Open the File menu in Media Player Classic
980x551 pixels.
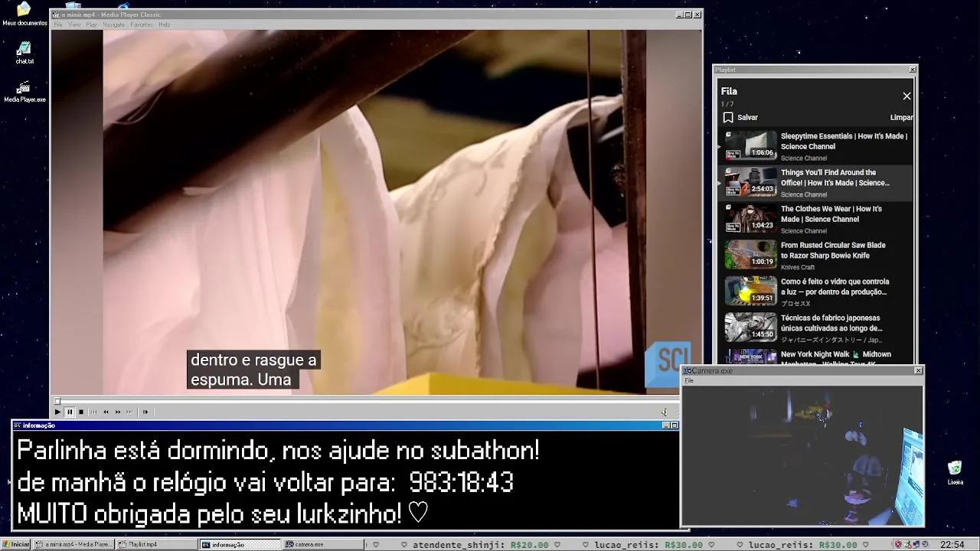tap(58, 24)
